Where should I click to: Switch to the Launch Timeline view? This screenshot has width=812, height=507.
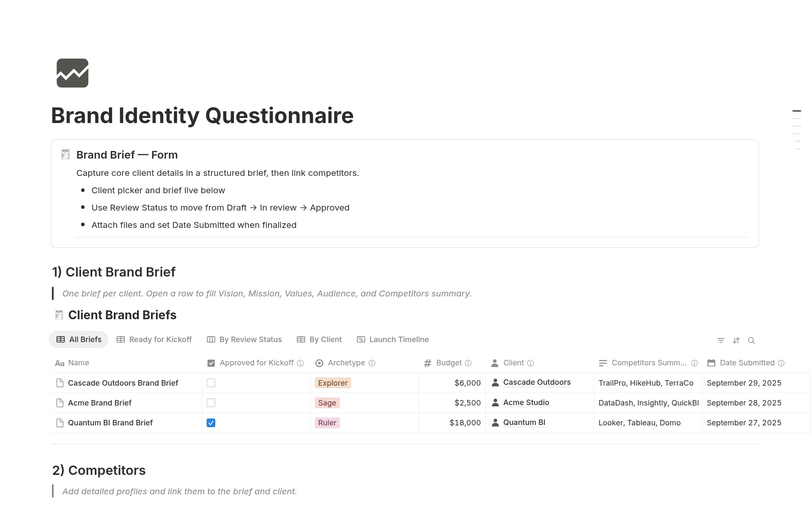[392, 339]
